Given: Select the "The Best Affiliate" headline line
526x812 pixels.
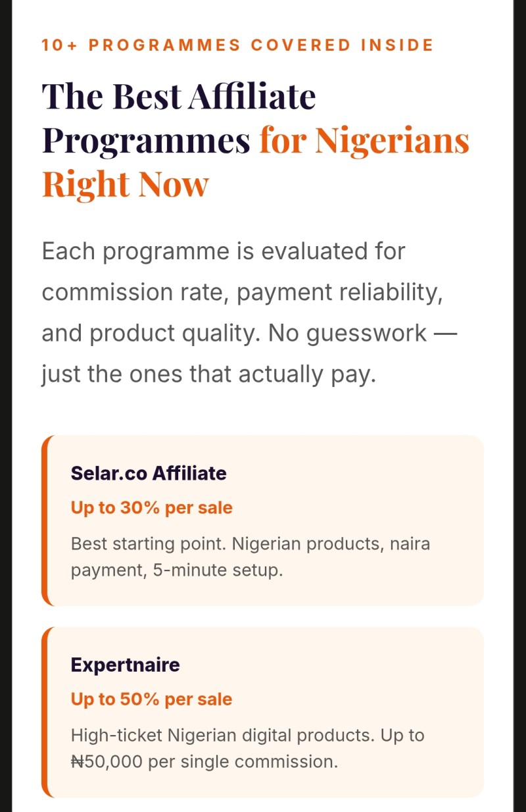Looking at the screenshot, I should click(179, 96).
